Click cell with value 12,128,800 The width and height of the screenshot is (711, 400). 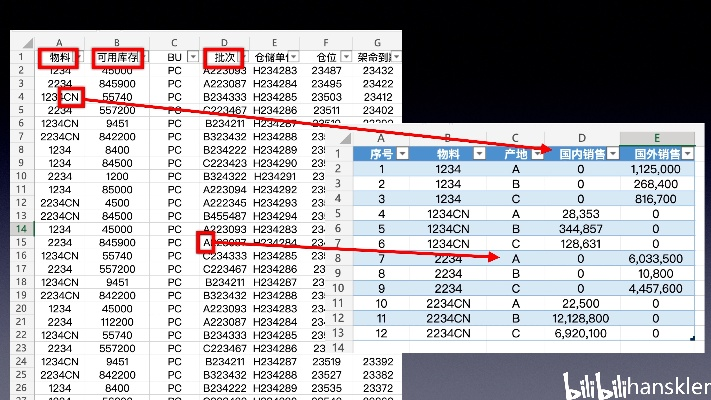coord(582,319)
